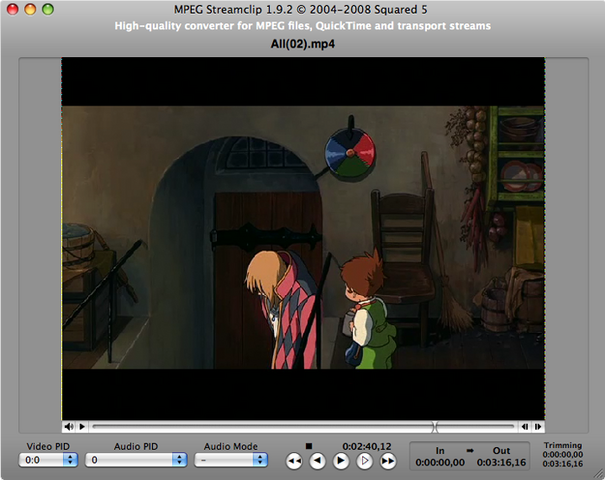Click the reverse play button
Viewport: 605px width, 480px height.
(318, 461)
